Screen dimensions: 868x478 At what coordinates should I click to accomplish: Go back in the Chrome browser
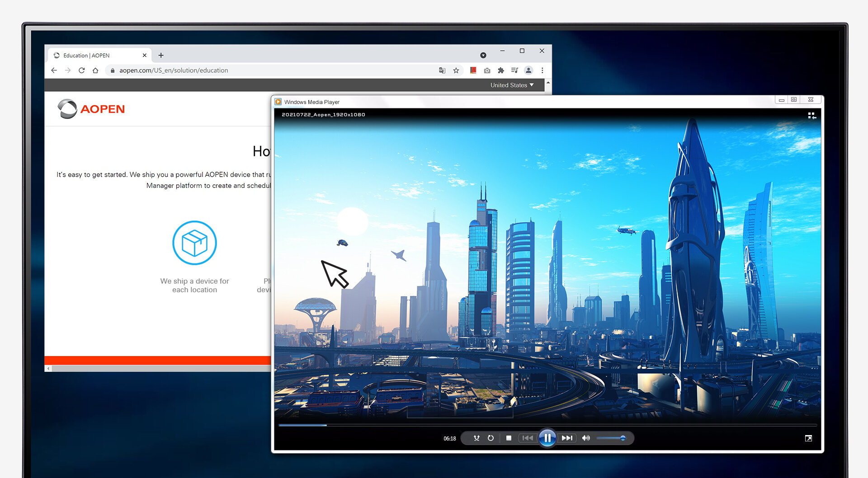[x=54, y=70]
